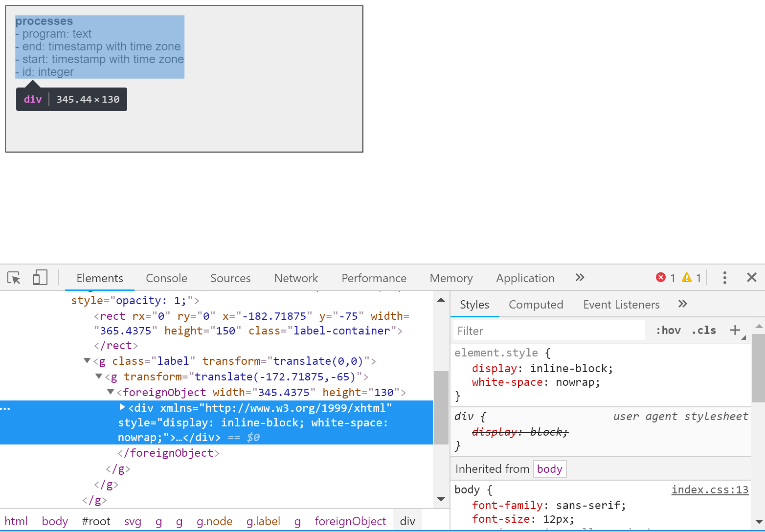Edit the display: inline-block value
765x532 pixels.
568,368
